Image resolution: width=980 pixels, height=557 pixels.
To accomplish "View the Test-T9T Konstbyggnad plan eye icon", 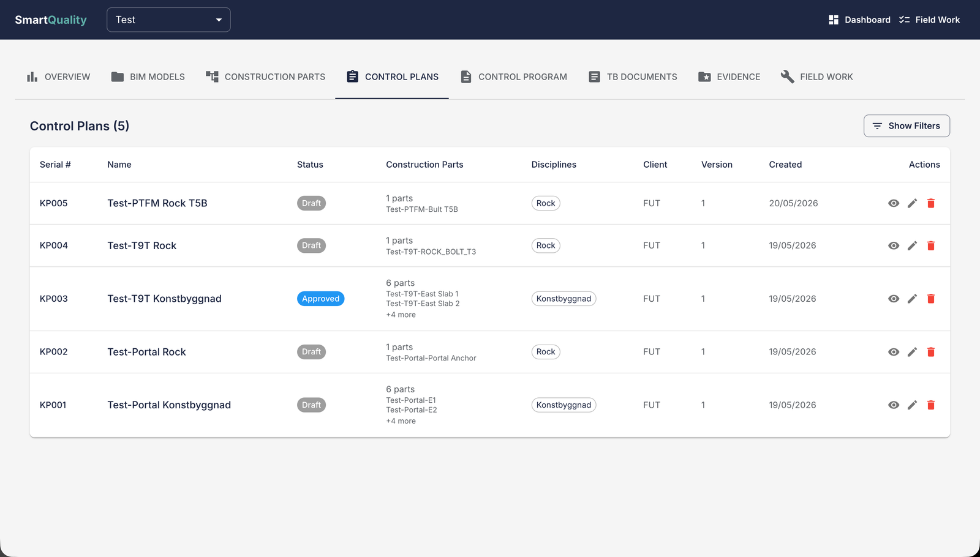I will (894, 299).
